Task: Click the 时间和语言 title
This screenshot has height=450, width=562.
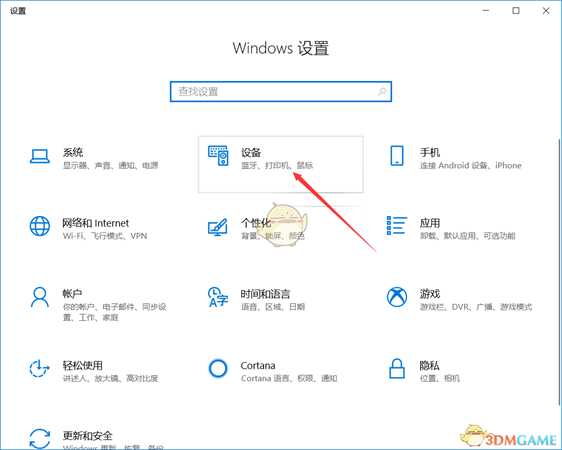Action: [265, 294]
